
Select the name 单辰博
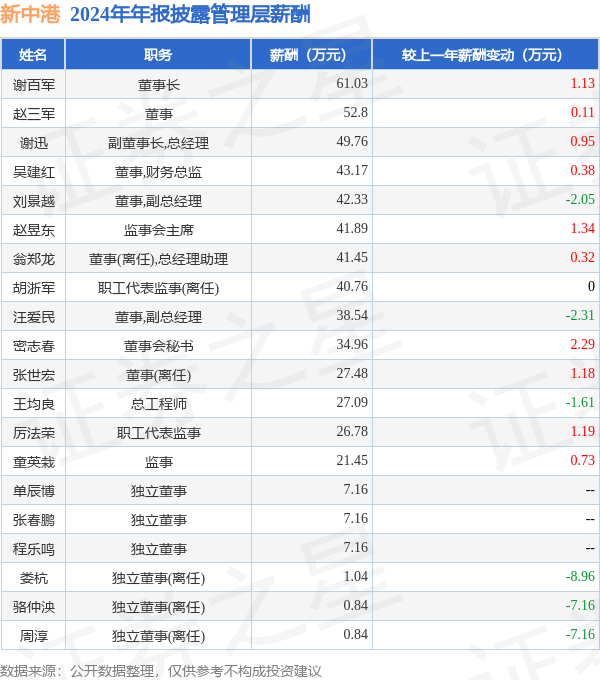tap(34, 491)
